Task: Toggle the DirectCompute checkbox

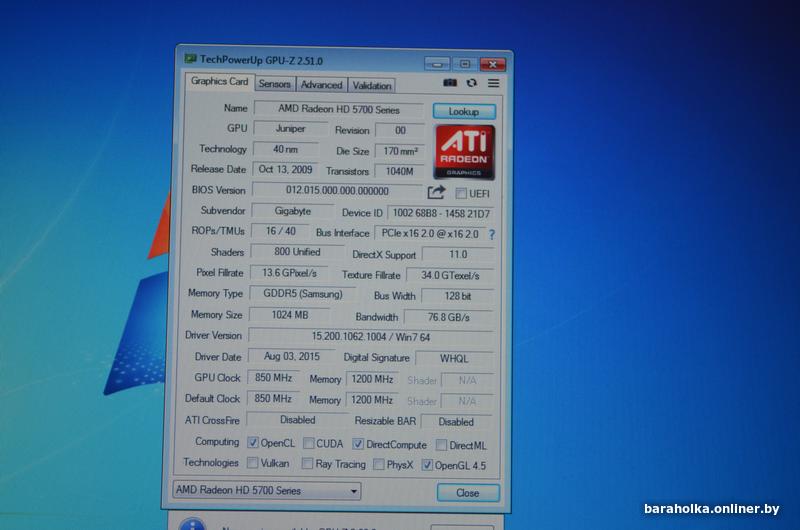Action: (358, 444)
